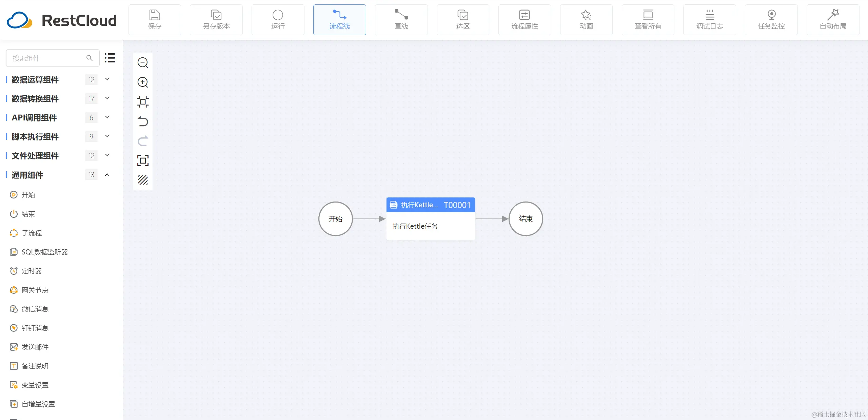Image resolution: width=868 pixels, height=420 pixels.
Task: Run the flow with 运行 button
Action: coord(278,20)
